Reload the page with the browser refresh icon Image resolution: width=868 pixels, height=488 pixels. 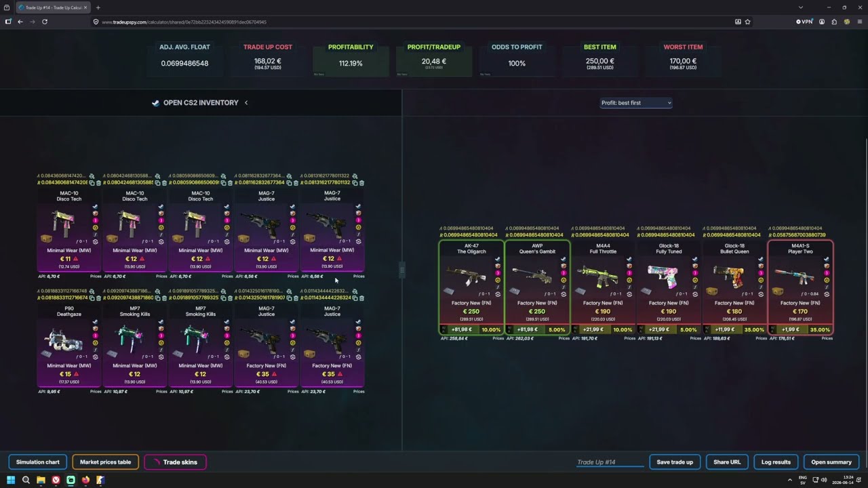tap(45, 22)
